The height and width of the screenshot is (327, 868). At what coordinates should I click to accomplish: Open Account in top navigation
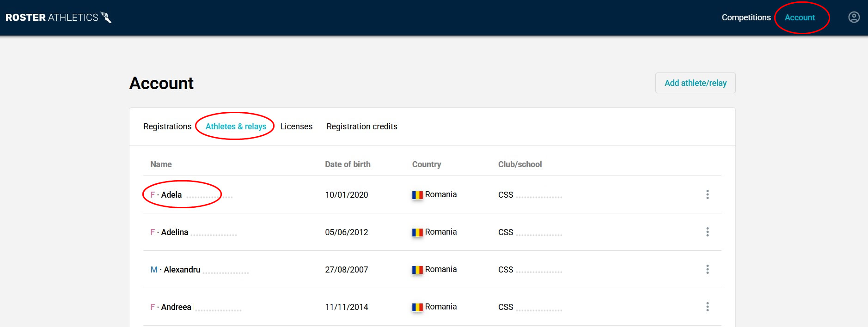tap(800, 18)
